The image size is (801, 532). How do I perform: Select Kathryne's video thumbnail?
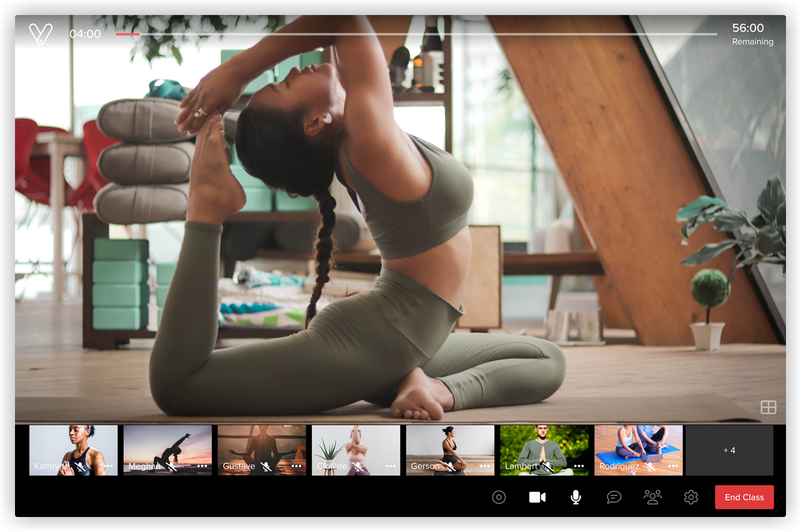click(73, 450)
